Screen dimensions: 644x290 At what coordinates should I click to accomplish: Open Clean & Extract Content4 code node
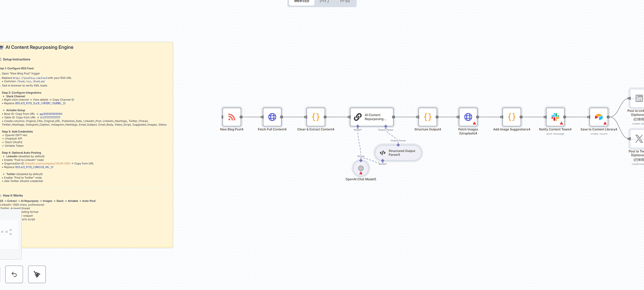[315, 117]
